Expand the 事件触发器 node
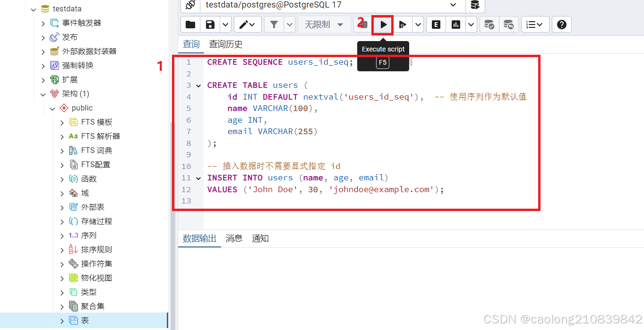Viewport: 644px width, 330px height. click(43, 23)
